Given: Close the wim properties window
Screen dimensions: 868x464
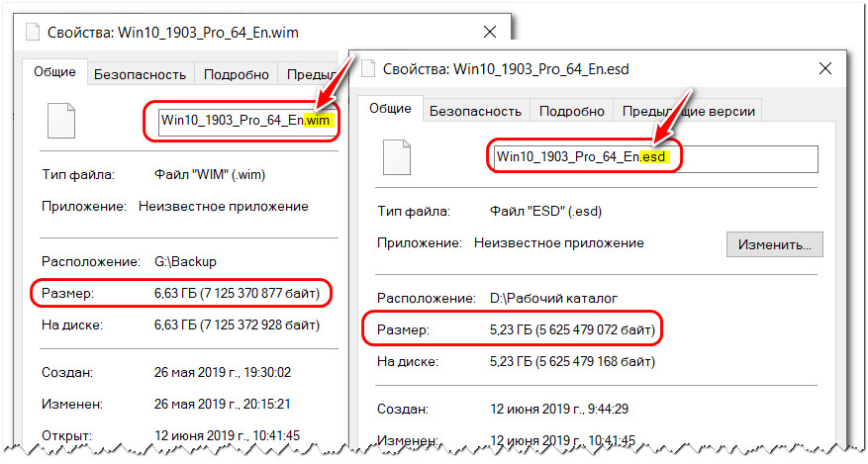Looking at the screenshot, I should tap(489, 32).
